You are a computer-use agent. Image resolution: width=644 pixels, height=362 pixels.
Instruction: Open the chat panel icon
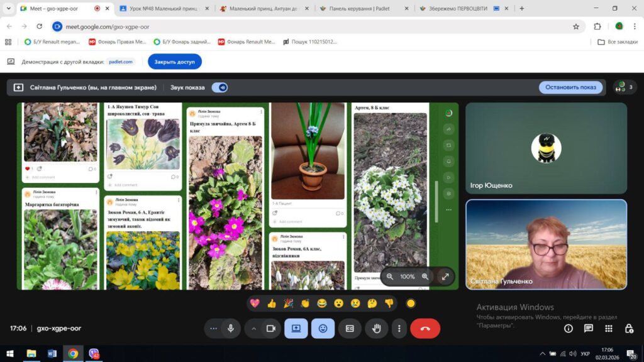[x=589, y=328]
